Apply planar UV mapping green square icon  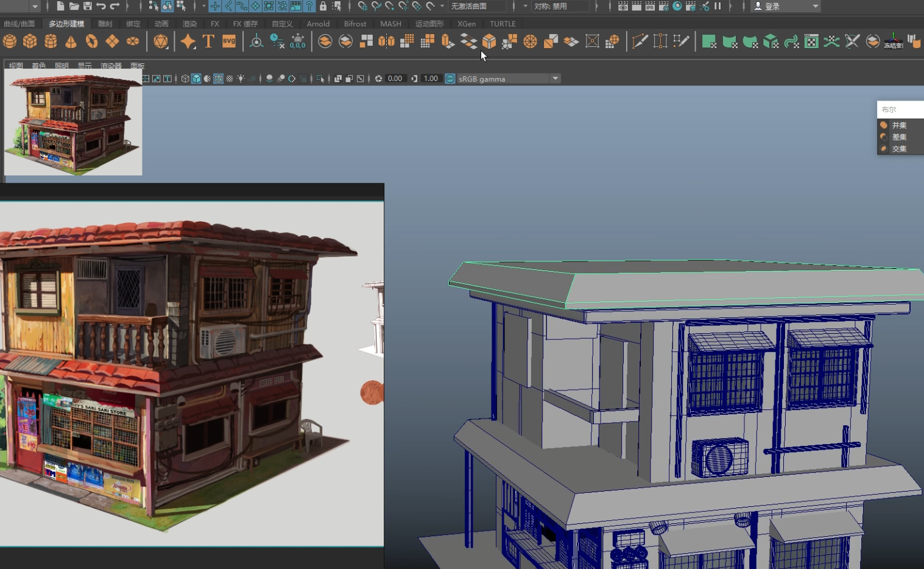(x=709, y=41)
